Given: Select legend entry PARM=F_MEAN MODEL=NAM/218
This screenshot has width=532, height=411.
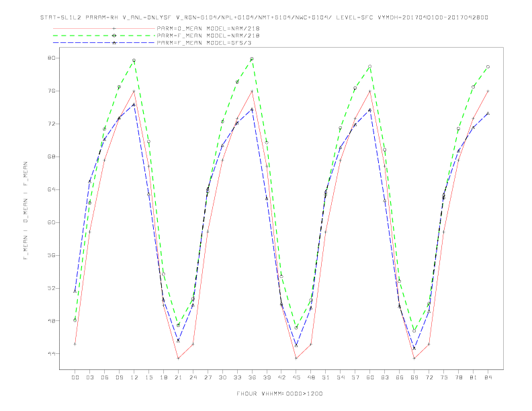Looking at the screenshot, I should tap(208, 36).
